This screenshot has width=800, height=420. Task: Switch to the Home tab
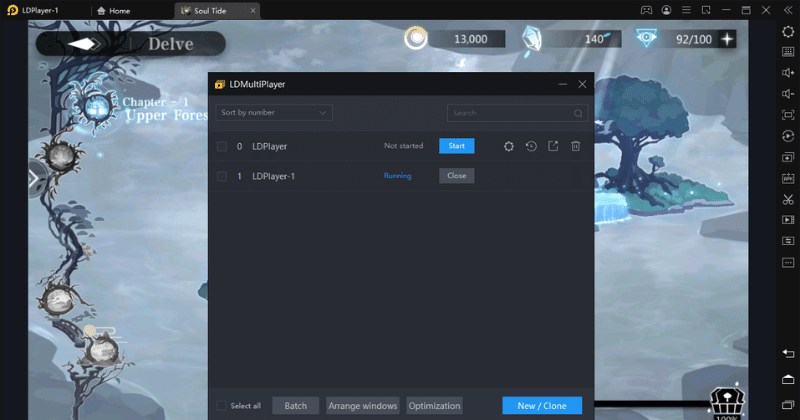click(114, 11)
